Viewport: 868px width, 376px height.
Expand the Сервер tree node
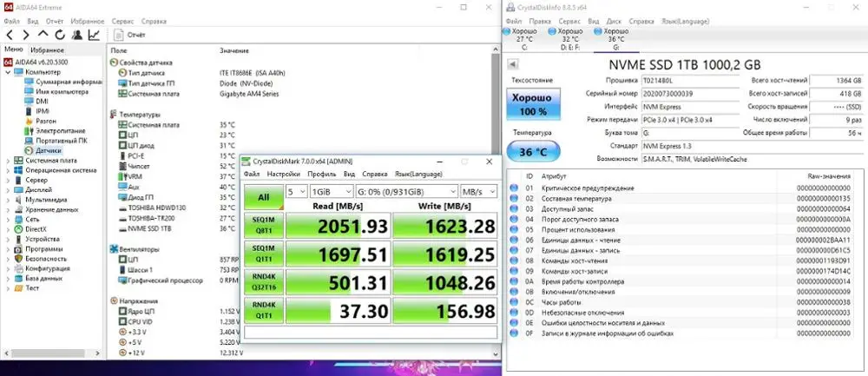(x=8, y=180)
